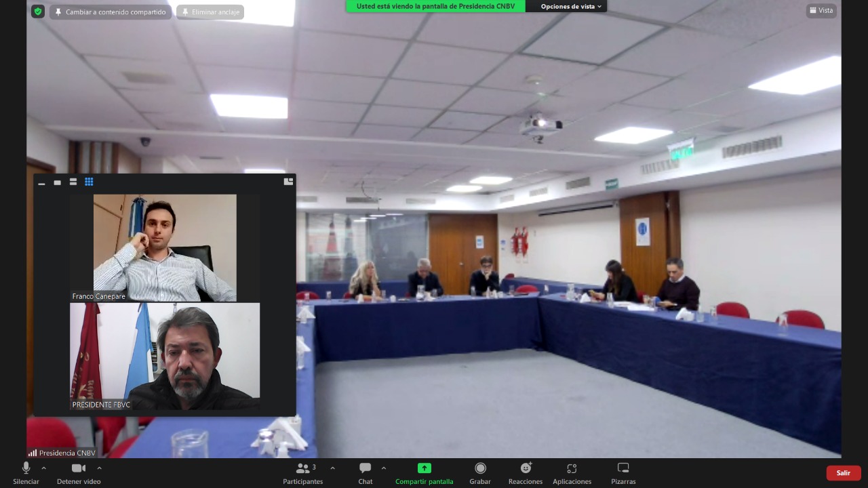Open the Opciones de vista dropdown

tap(571, 6)
